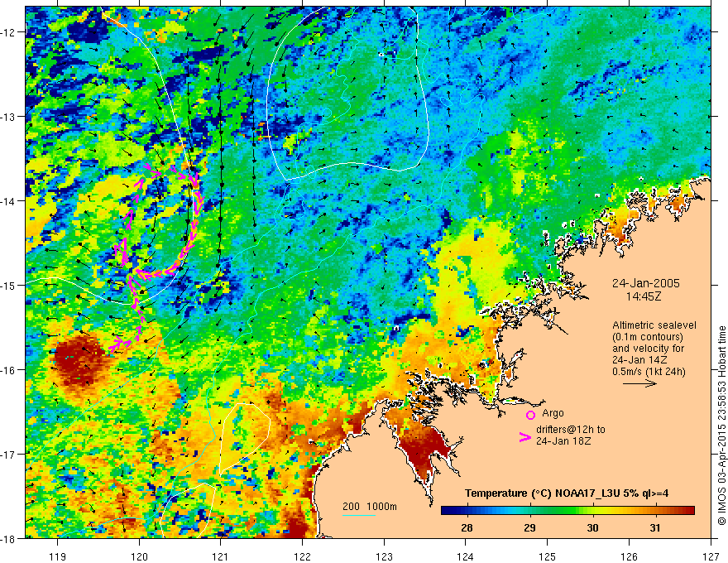Click the temperature color bar near 28
Viewport: 728px width, 563px height.
pos(467,511)
